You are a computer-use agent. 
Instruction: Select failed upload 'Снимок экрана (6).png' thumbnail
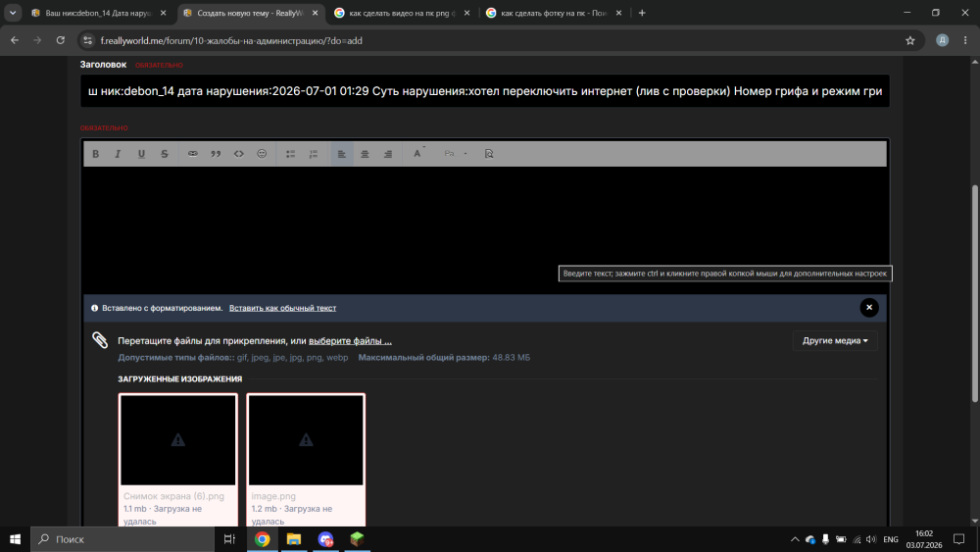(178, 440)
